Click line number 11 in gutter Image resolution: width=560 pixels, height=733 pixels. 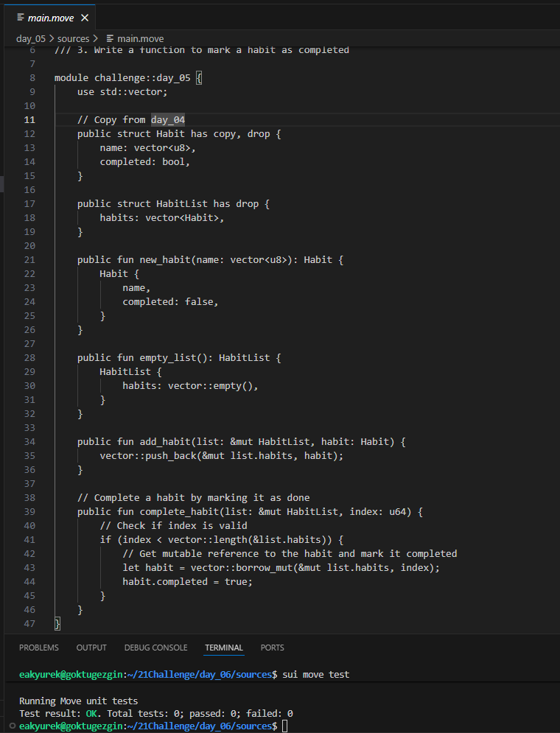tap(29, 119)
